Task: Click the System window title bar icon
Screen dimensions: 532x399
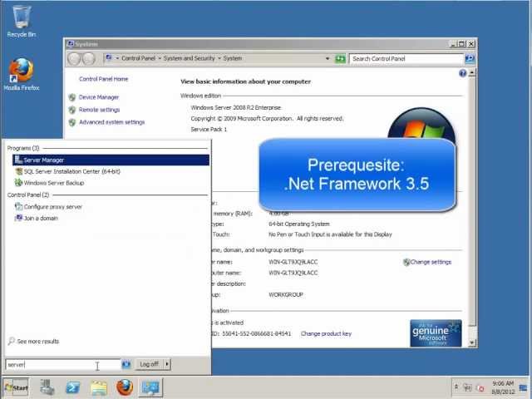Action: [71, 44]
